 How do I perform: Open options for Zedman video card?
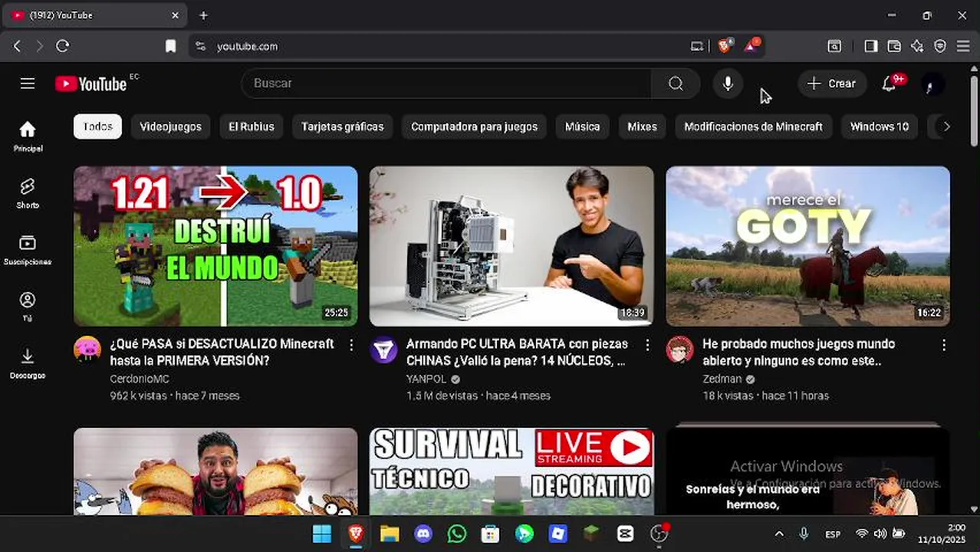944,345
